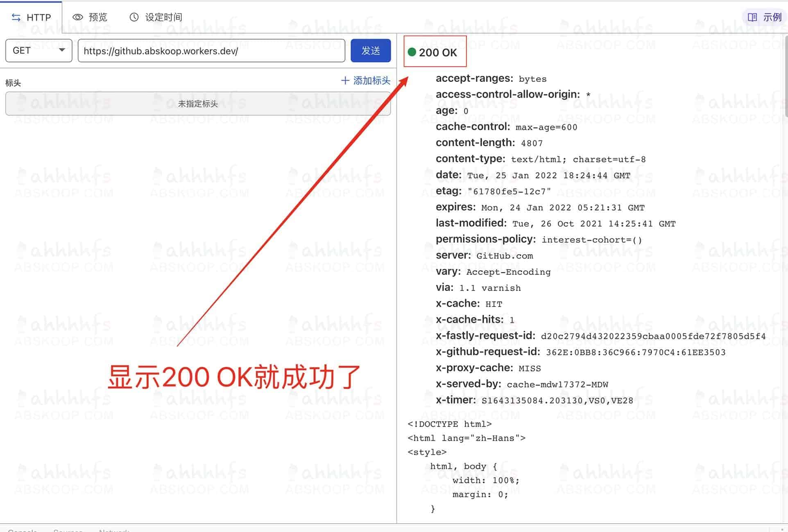Select the etag "61780fe5-12c7" line

494,191
